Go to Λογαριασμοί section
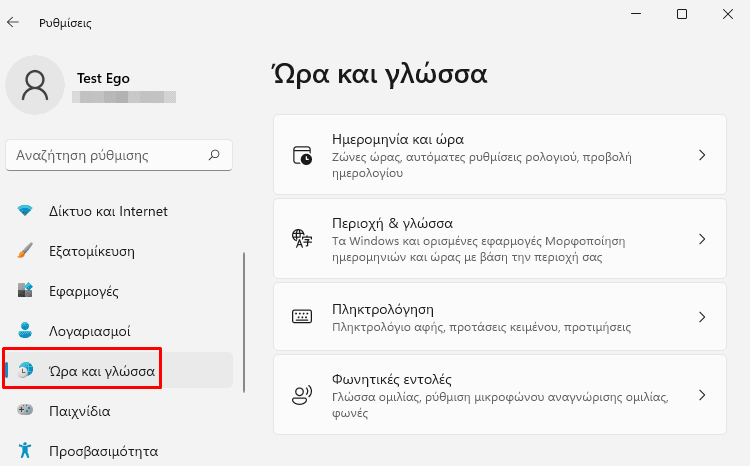 click(x=119, y=331)
